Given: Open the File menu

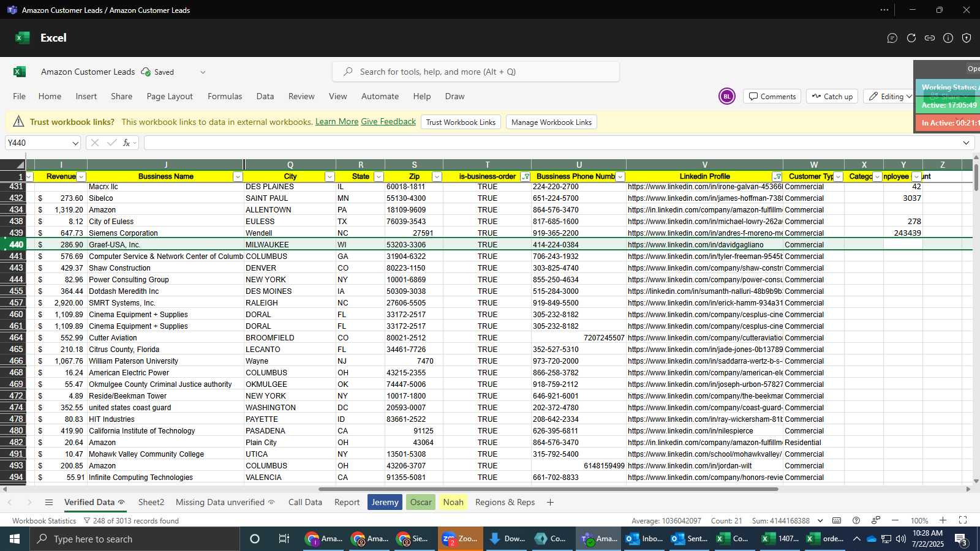Looking at the screenshot, I should tap(20, 96).
